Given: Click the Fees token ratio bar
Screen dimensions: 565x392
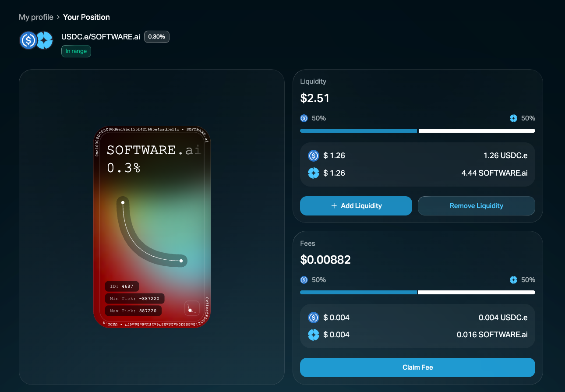Looking at the screenshot, I should [417, 292].
